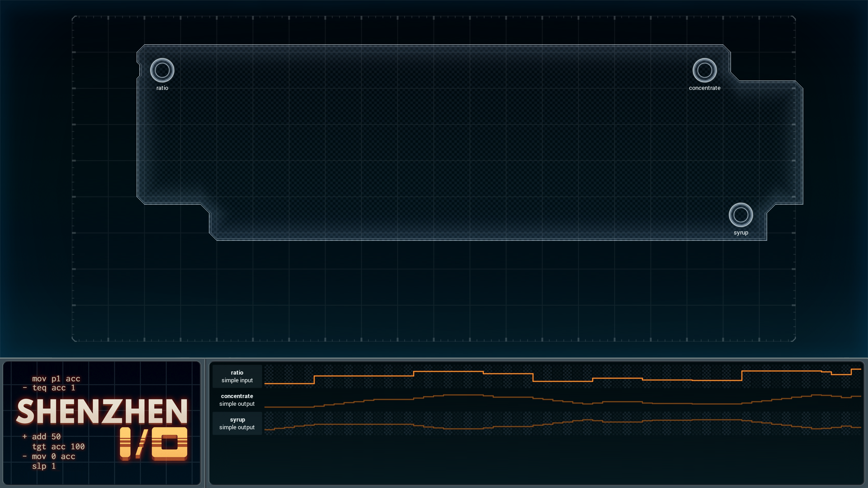Click the 'teq acc 1' code line
Image resolution: width=868 pixels, height=488 pixels.
pos(54,388)
